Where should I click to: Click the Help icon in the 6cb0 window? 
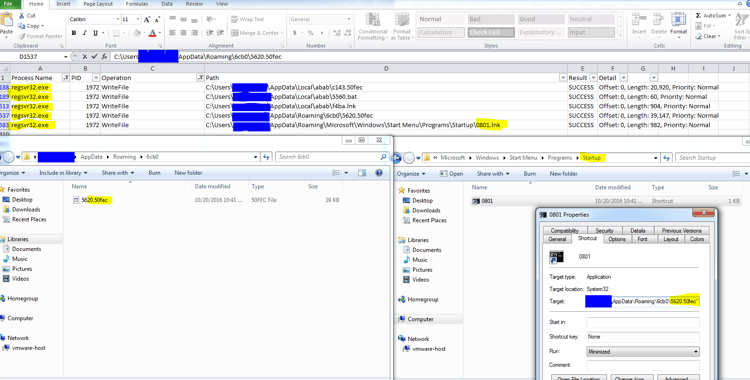379,173
